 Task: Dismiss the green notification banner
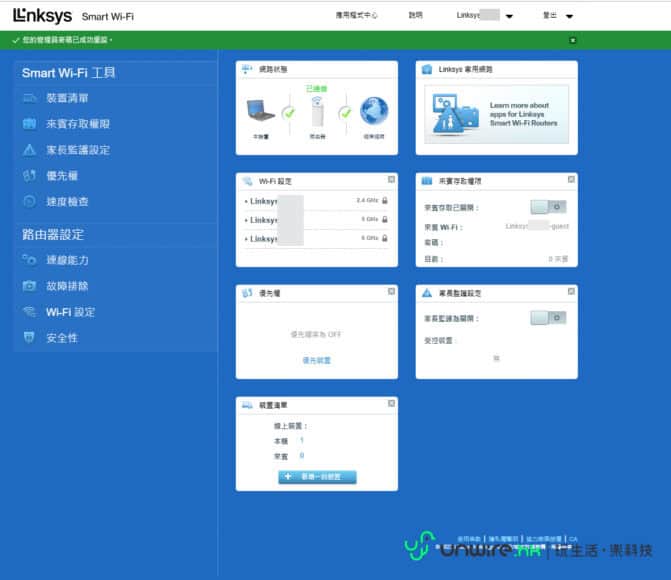573,40
